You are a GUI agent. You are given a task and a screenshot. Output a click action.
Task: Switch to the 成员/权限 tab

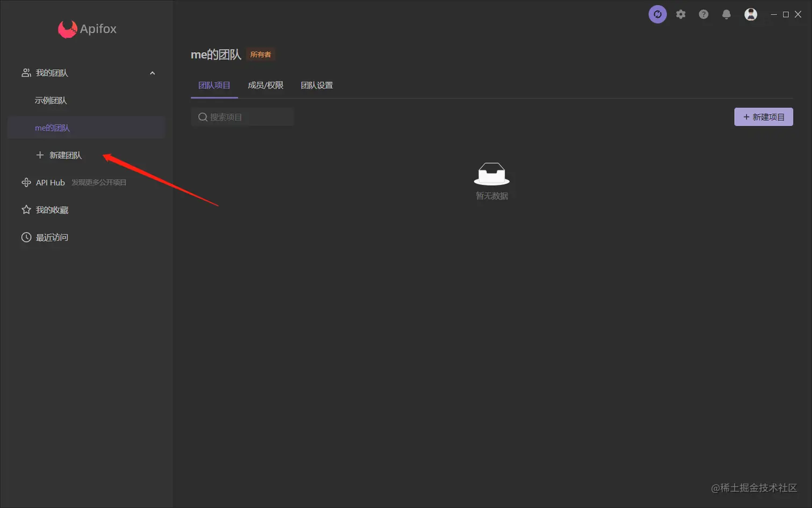click(x=265, y=85)
